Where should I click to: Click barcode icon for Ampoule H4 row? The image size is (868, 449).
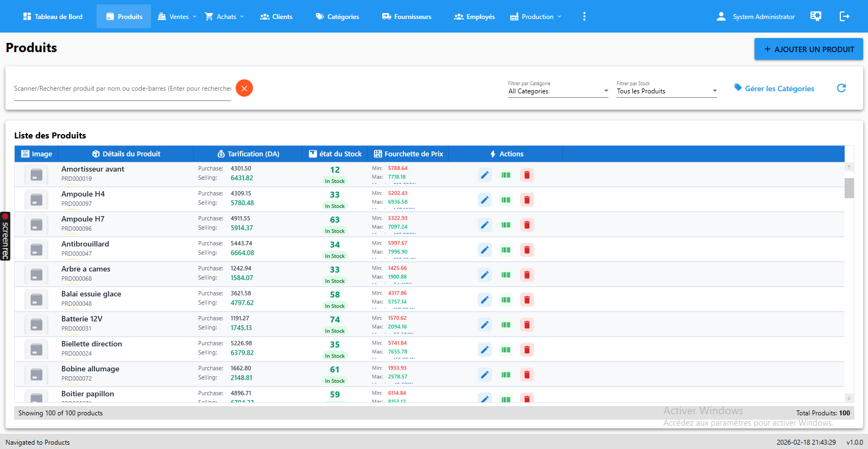pyautogui.click(x=506, y=200)
